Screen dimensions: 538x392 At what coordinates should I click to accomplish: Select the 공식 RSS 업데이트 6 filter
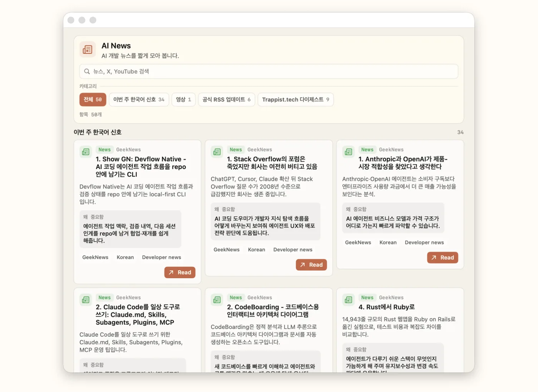tap(226, 100)
